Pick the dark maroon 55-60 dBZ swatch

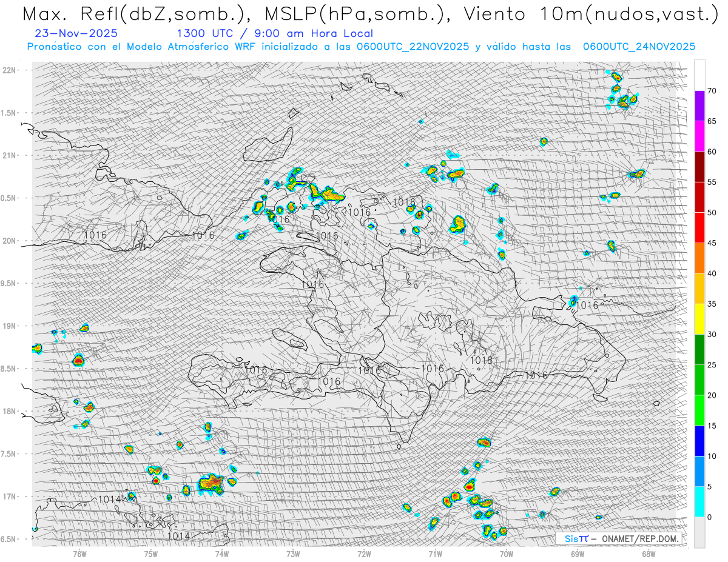coord(699,167)
